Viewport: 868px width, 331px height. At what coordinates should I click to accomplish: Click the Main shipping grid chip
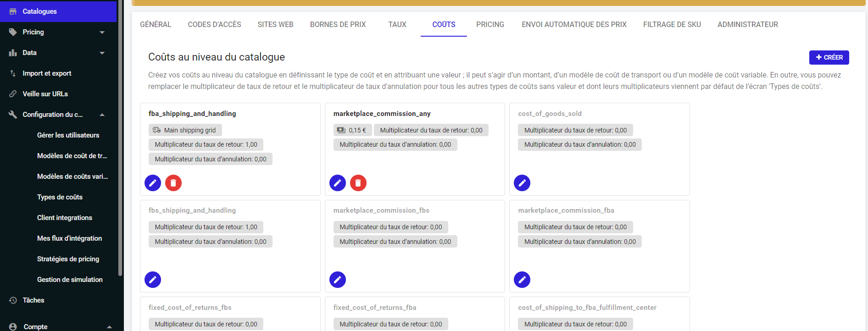185,130
